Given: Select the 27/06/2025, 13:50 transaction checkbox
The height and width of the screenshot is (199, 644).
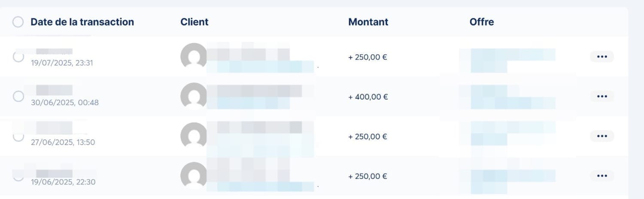Looking at the screenshot, I should (x=18, y=136).
